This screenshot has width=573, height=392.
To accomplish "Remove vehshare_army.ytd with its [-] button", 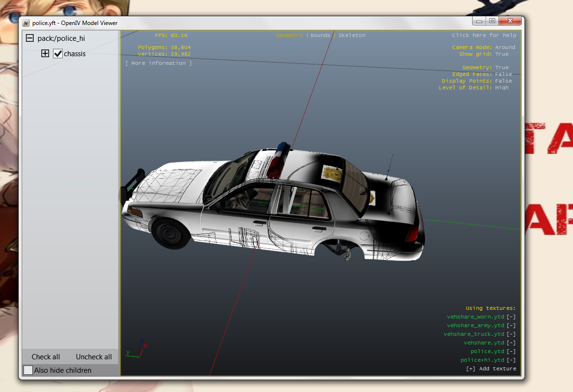I will coord(511,325).
